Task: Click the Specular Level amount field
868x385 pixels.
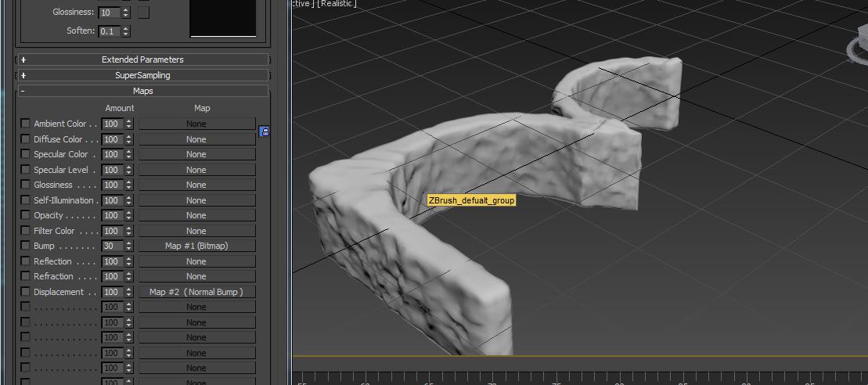Action: point(112,170)
